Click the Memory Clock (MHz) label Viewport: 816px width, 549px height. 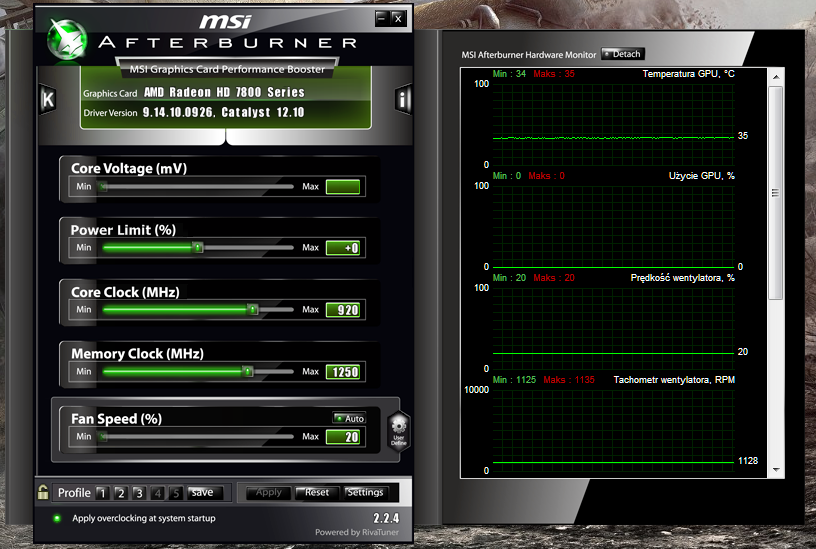[137, 354]
